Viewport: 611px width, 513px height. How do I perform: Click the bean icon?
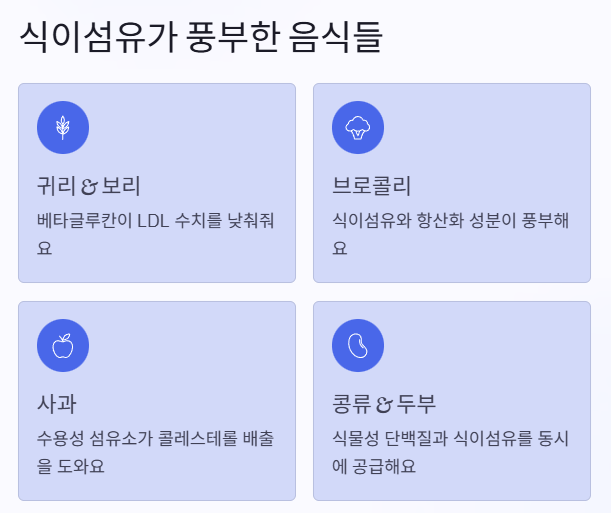tap(358, 346)
